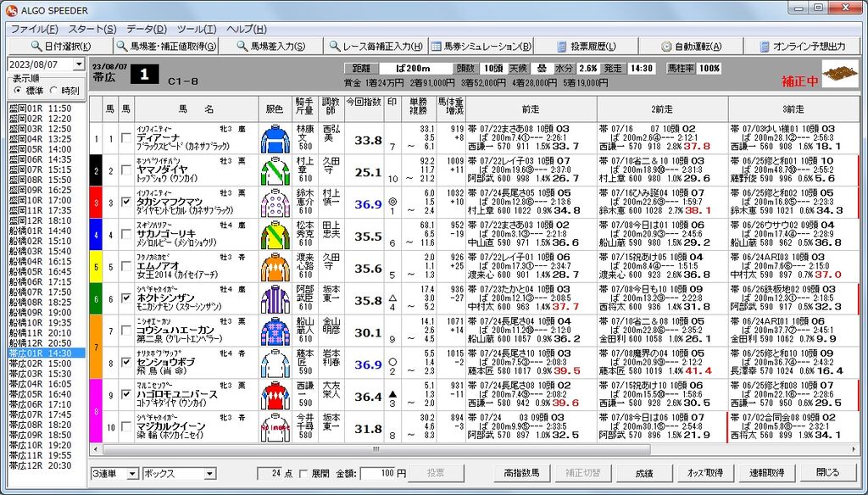Open the データ menu
868x495 pixels.
coord(146,30)
